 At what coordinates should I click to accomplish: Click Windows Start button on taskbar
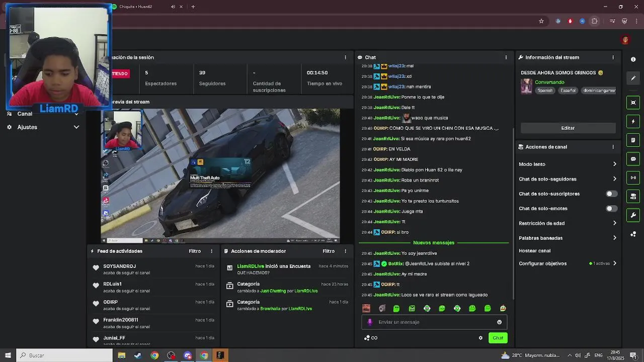[8, 355]
